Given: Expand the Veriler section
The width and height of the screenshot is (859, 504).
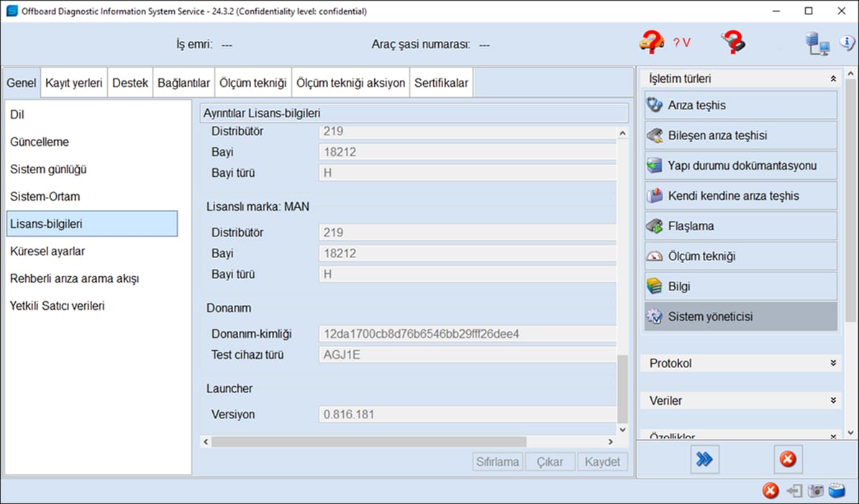Looking at the screenshot, I should [833, 400].
